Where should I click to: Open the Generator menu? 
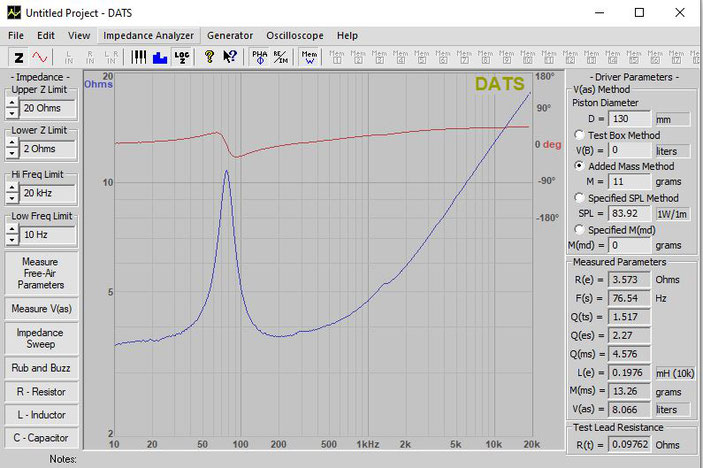[230, 35]
